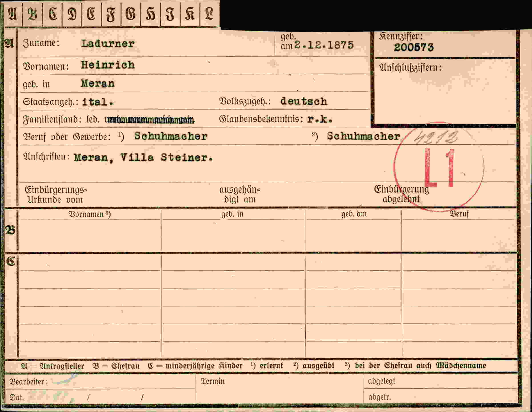Click index tab letter I
Screen dimensions: 532x412
click(x=170, y=14)
